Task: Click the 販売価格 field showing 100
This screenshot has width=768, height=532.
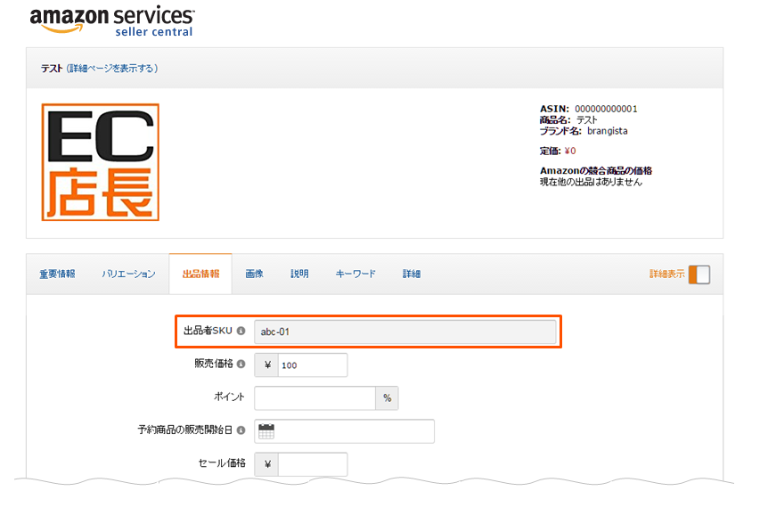Action: click(313, 365)
